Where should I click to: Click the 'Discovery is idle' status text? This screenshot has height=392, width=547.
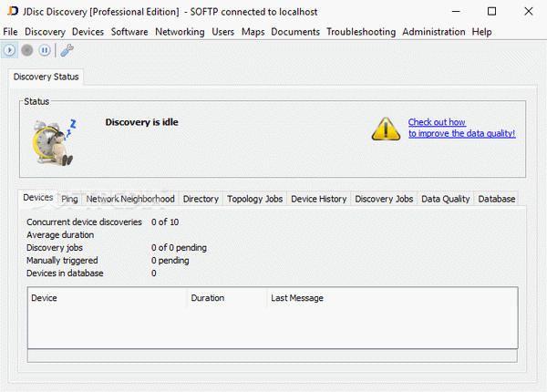click(x=141, y=122)
